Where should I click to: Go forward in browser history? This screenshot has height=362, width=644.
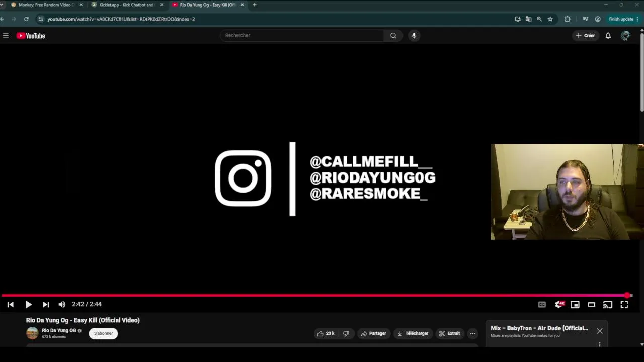[14, 19]
